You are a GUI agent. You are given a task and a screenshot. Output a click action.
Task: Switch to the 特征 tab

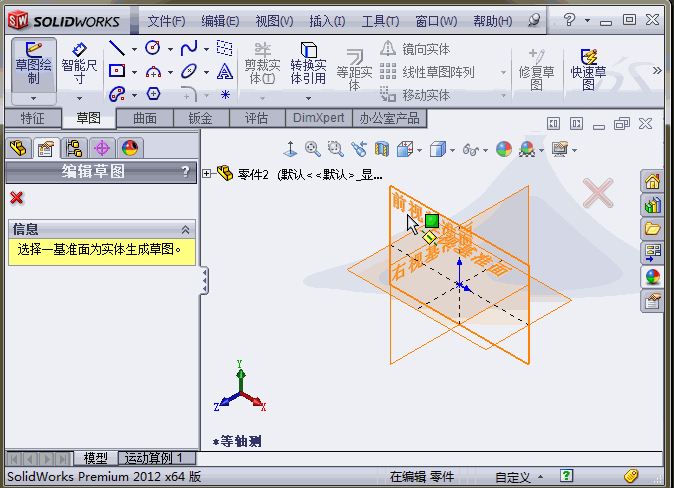[x=33, y=118]
